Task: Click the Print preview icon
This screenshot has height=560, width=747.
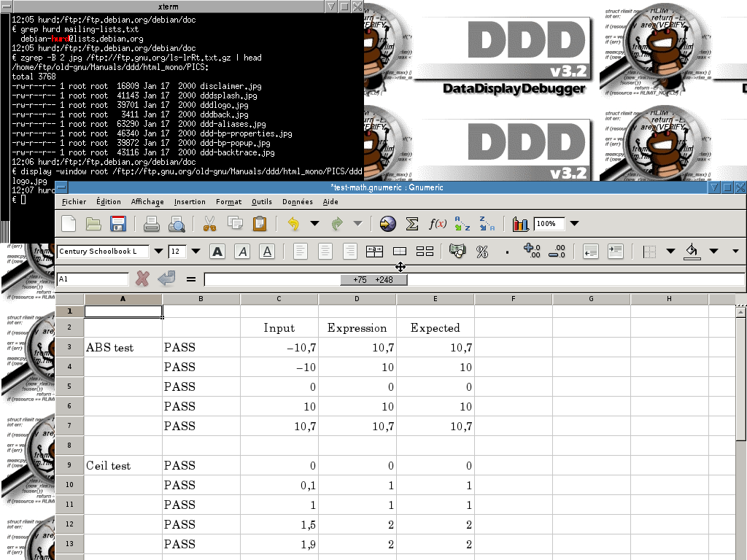Action: (x=177, y=224)
